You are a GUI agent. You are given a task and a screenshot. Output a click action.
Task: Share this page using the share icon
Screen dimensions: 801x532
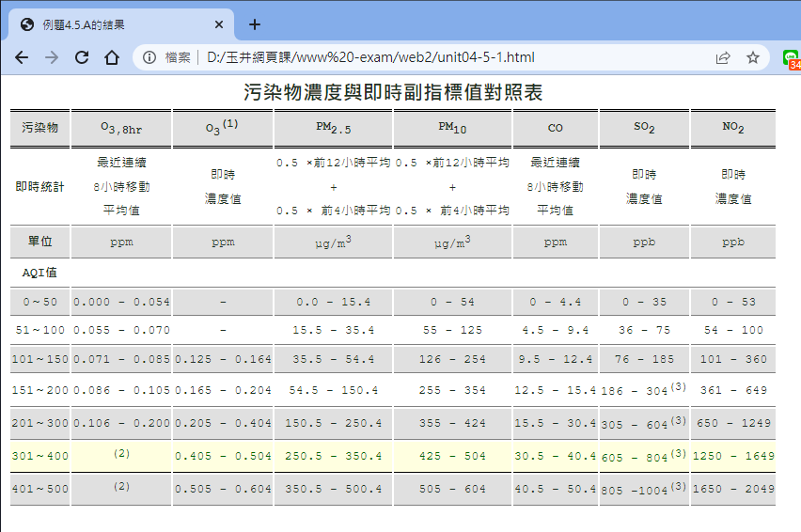pyautogui.click(x=723, y=57)
